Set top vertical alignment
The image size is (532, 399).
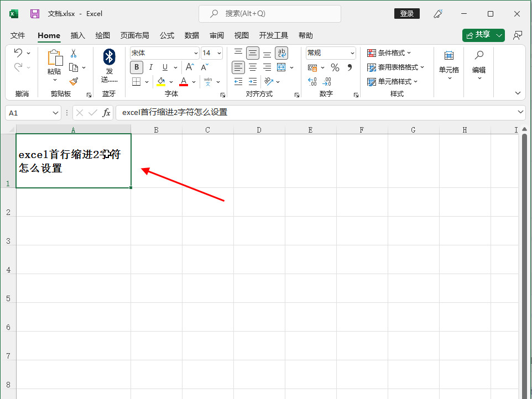(238, 52)
